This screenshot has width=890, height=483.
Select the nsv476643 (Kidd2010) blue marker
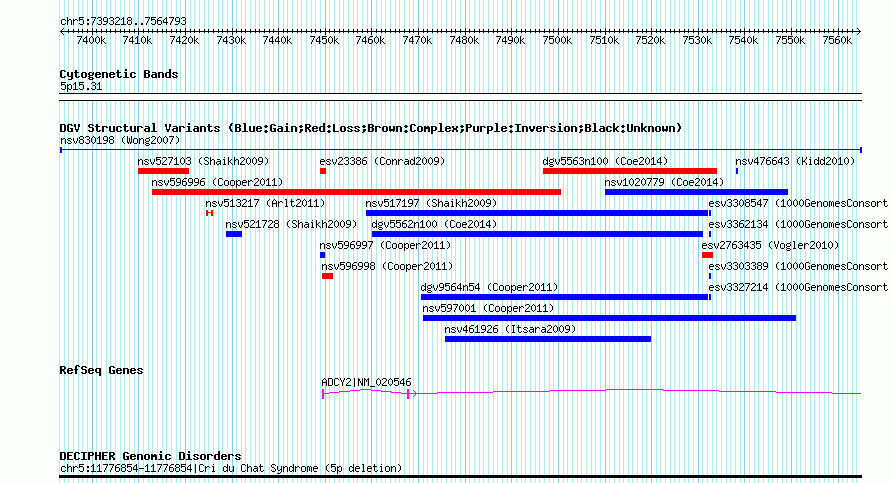point(737,171)
